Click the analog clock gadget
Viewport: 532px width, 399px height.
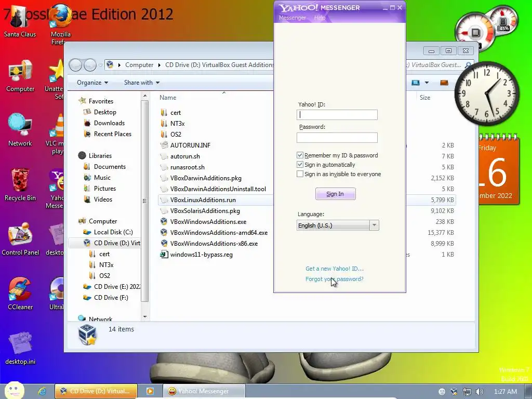(x=487, y=94)
